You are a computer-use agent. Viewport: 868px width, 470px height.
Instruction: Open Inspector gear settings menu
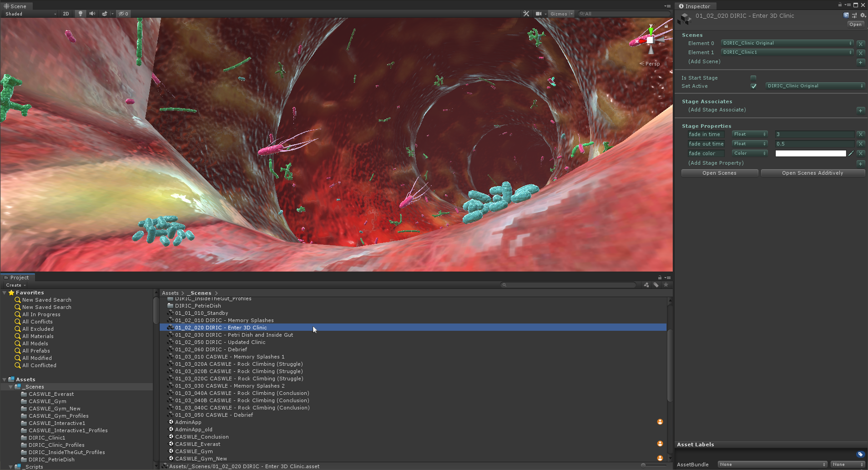[x=863, y=15]
